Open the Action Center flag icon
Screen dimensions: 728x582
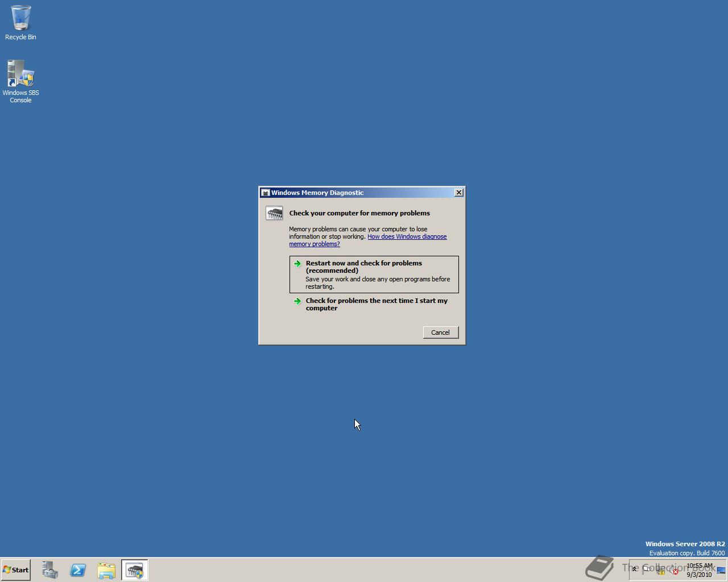pos(647,570)
